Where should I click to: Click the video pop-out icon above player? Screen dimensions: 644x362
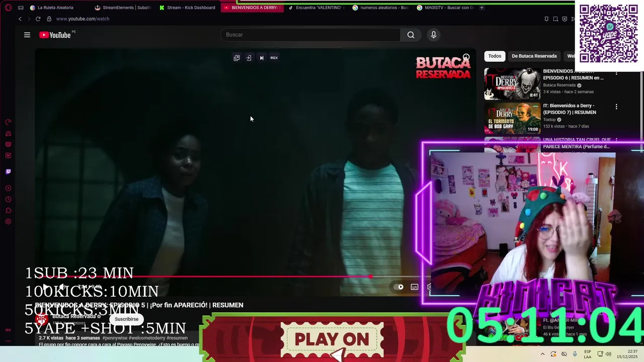pyautogui.click(x=236, y=58)
